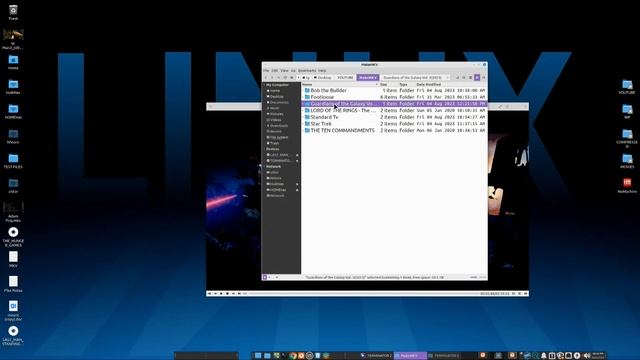Open the THE_HUNGER_GAMES disc desktop icon
640x360 pixels.
pos(13,237)
